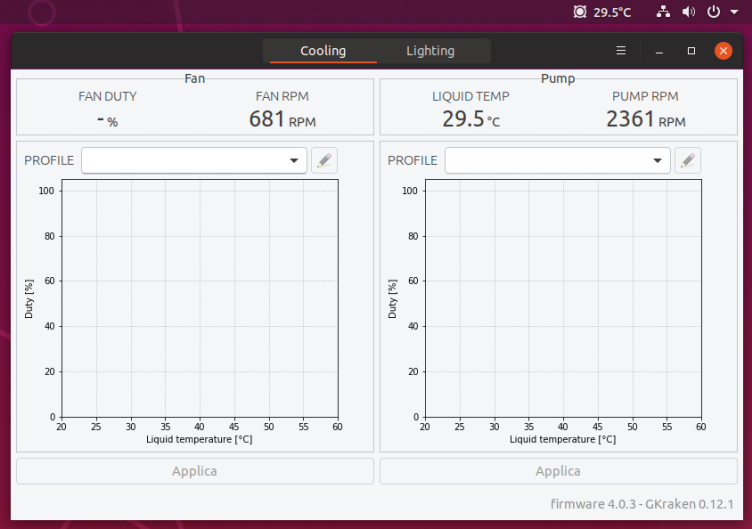Maximize the GKraken window
The width and height of the screenshot is (752, 529).
691,51
